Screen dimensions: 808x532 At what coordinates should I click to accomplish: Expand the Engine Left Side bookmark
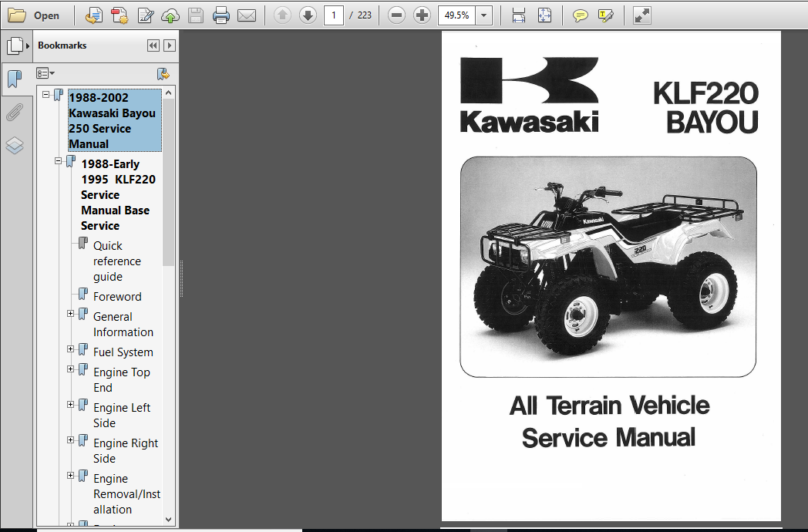pos(71,405)
